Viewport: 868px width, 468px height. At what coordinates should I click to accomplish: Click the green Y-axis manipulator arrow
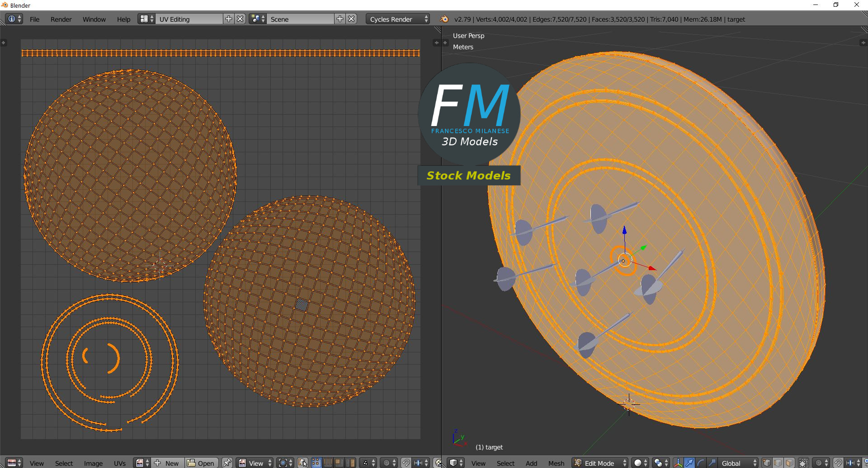(x=642, y=248)
